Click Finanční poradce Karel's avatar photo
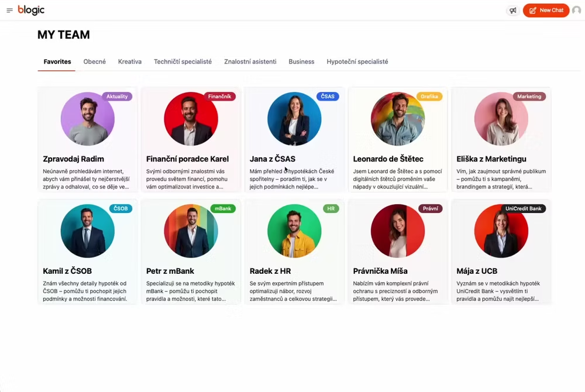 191,119
